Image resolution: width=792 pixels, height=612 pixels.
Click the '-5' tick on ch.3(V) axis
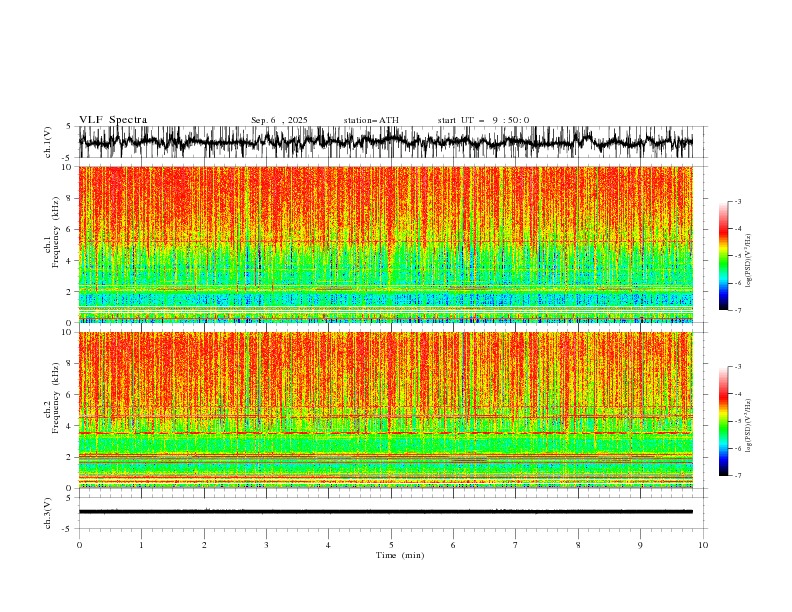(x=68, y=529)
